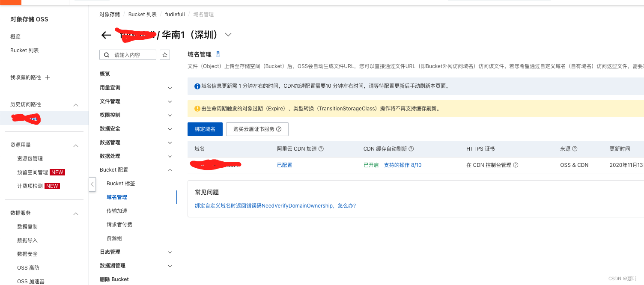Select Bucket 标签 menu item

tap(121, 184)
